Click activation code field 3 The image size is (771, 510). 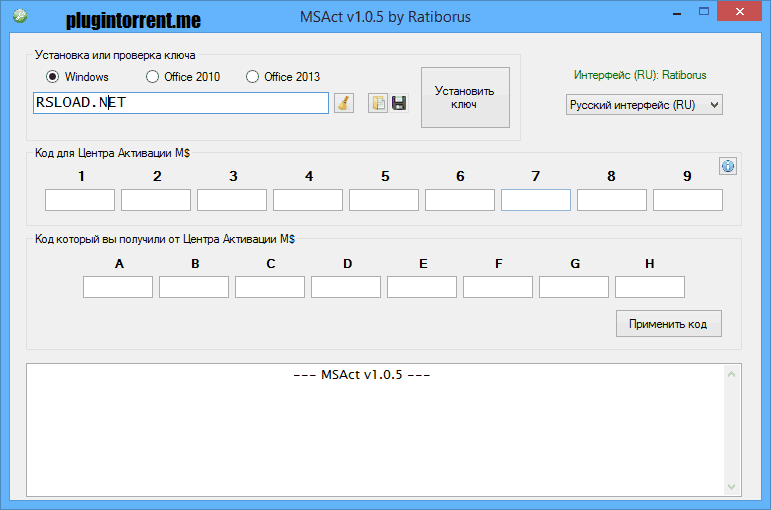[232, 200]
